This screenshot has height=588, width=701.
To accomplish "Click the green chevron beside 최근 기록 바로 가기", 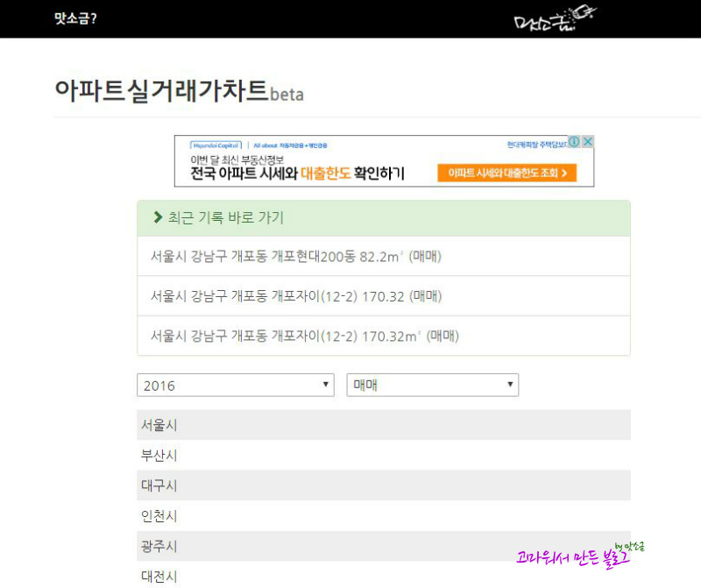I will click(158, 217).
